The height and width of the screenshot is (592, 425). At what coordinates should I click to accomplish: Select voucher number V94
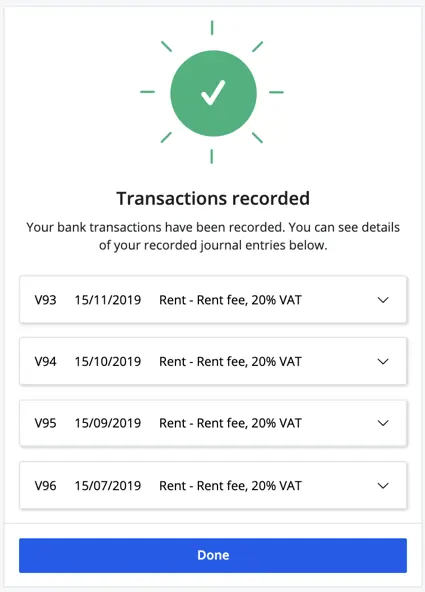(45, 362)
